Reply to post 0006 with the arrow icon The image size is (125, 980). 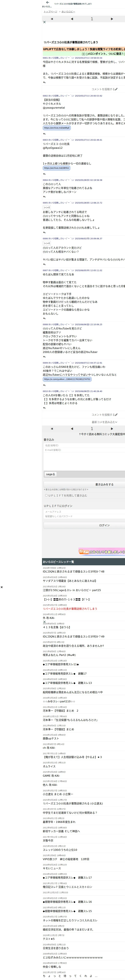44,265
